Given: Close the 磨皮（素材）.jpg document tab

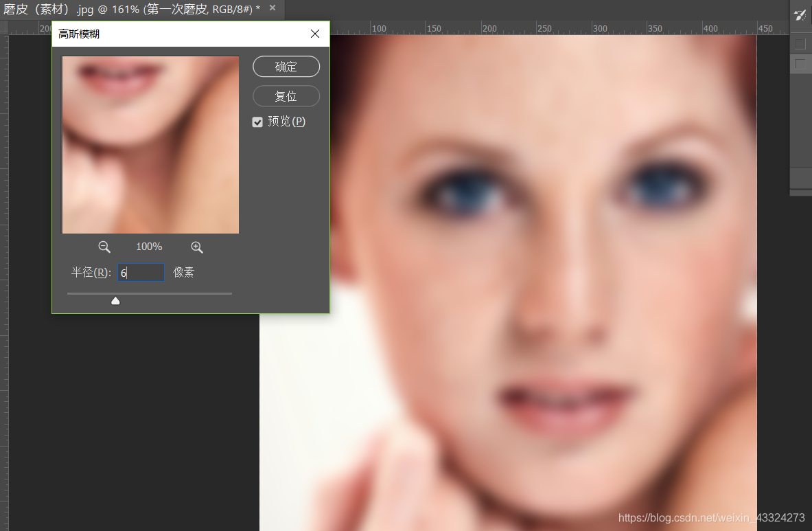Looking at the screenshot, I should (x=272, y=8).
